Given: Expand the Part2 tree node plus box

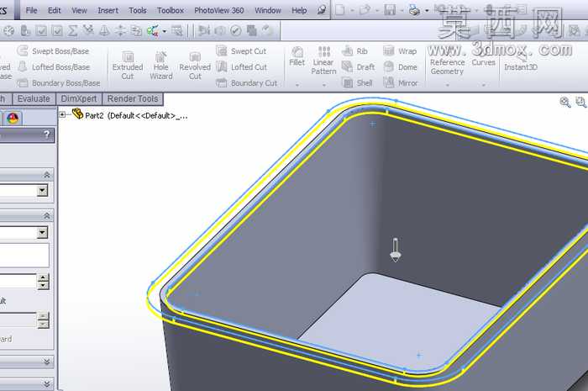Looking at the screenshot, I should [x=62, y=115].
